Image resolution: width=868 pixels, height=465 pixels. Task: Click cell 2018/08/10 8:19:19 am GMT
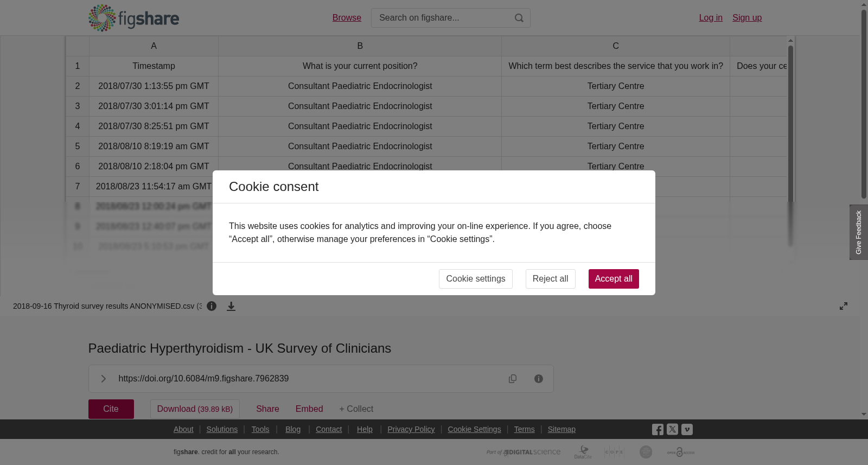point(154,146)
